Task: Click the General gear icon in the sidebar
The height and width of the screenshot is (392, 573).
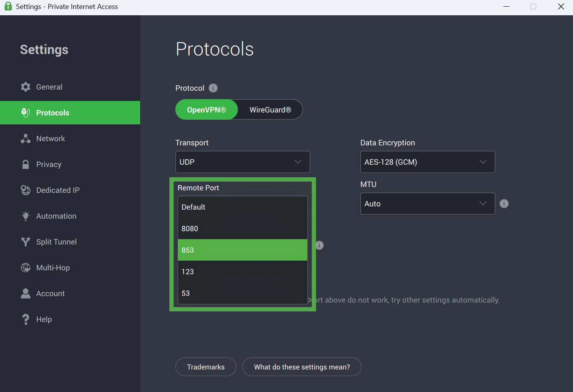Action: point(25,87)
